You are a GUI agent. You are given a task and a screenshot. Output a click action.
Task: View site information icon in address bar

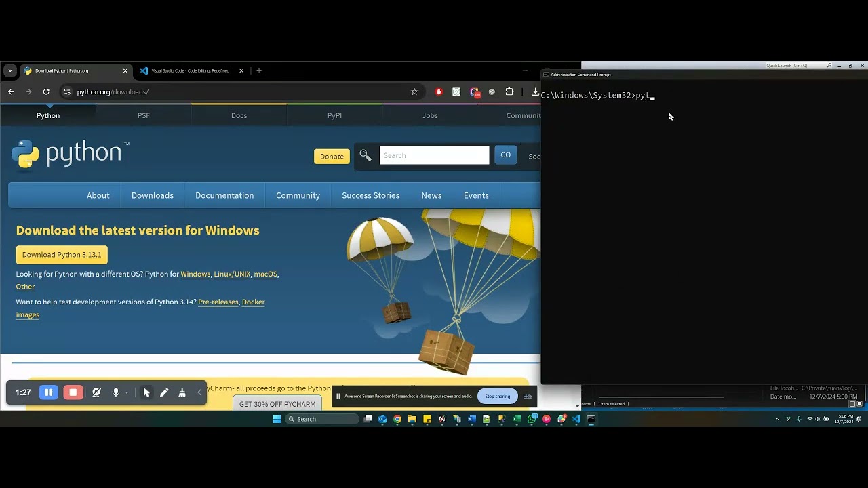[x=66, y=91]
